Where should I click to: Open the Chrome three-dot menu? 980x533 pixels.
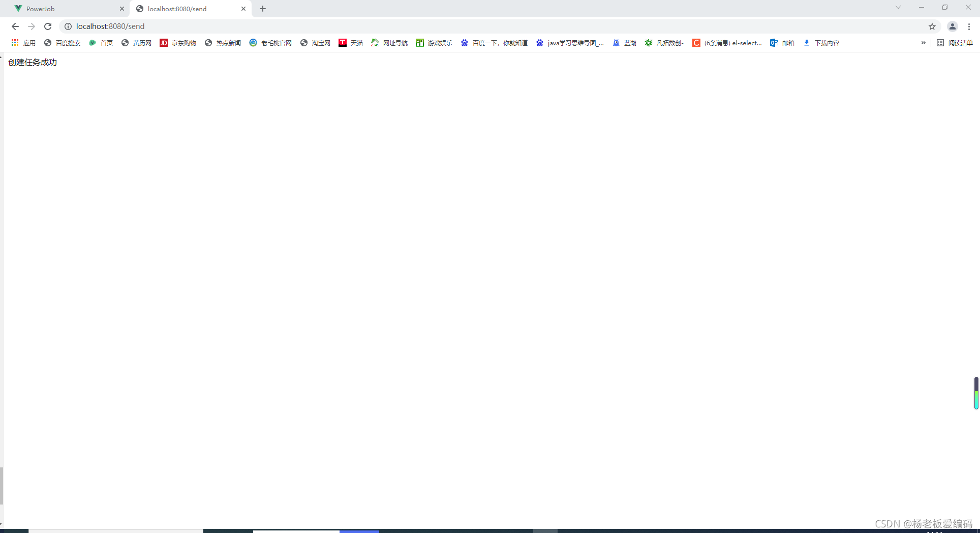click(969, 26)
